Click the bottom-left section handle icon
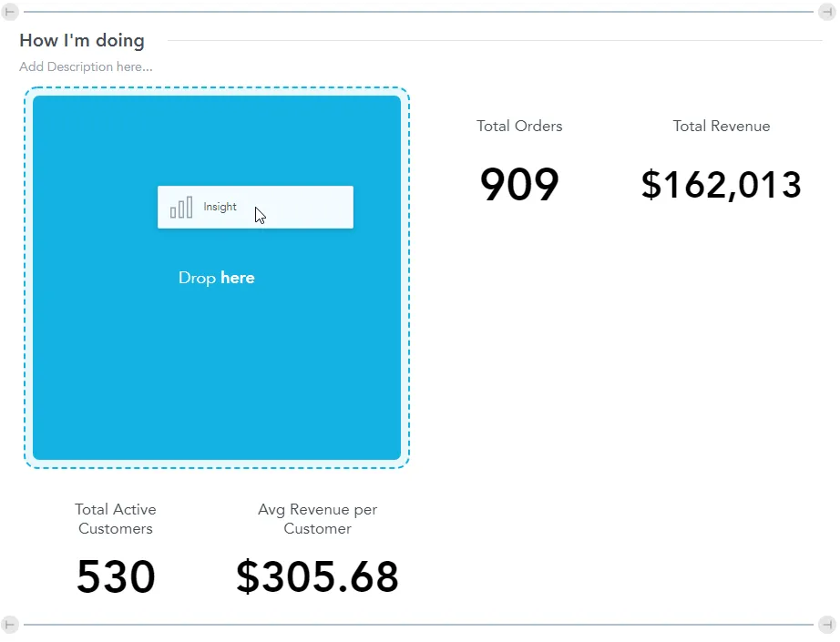 coord(11,626)
